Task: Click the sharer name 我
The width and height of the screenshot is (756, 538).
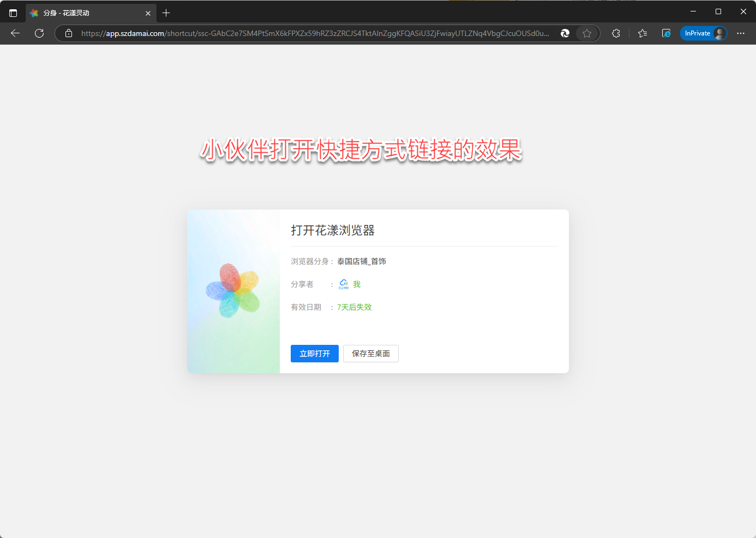Action: point(357,284)
